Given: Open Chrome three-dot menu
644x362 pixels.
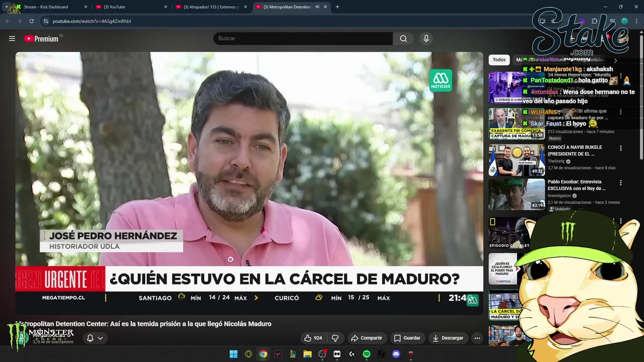Looking at the screenshot, I should tap(636, 21).
